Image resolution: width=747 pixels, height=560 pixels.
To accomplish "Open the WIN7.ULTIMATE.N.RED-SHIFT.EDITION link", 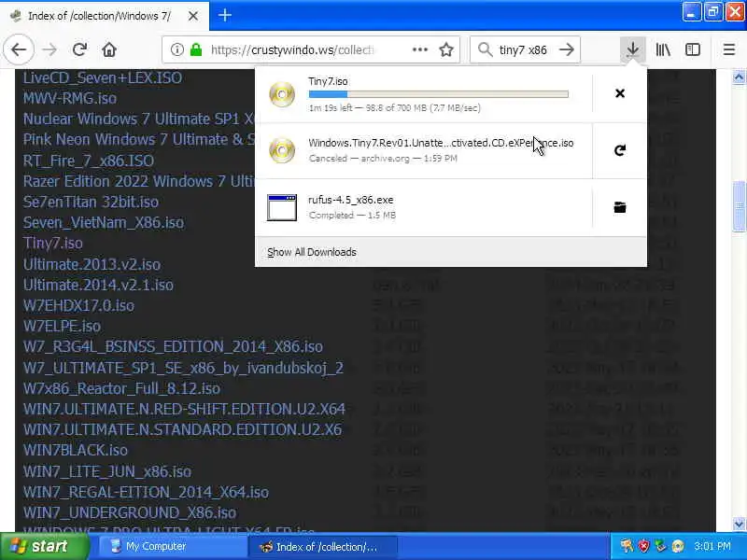I will 184,409.
